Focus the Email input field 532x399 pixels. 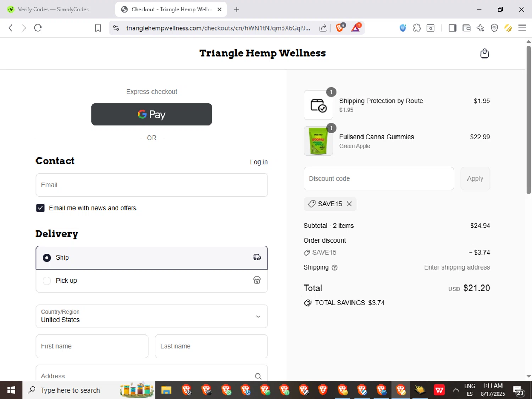click(152, 185)
